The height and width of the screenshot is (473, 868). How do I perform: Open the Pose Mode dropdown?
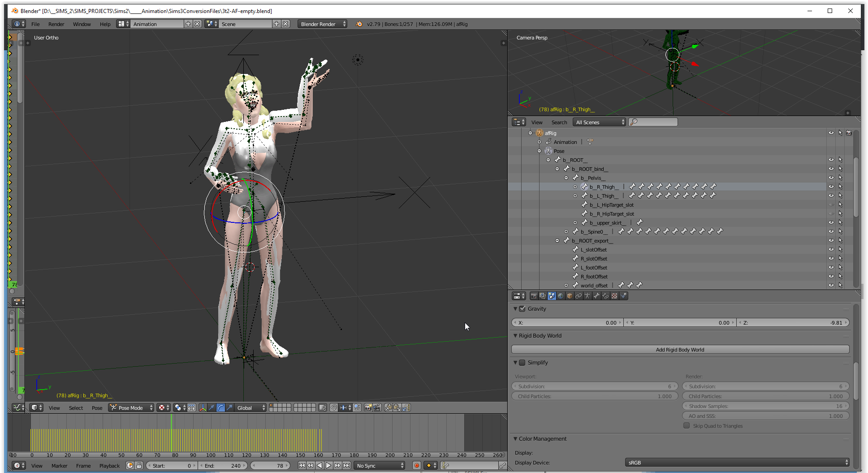(x=132, y=408)
